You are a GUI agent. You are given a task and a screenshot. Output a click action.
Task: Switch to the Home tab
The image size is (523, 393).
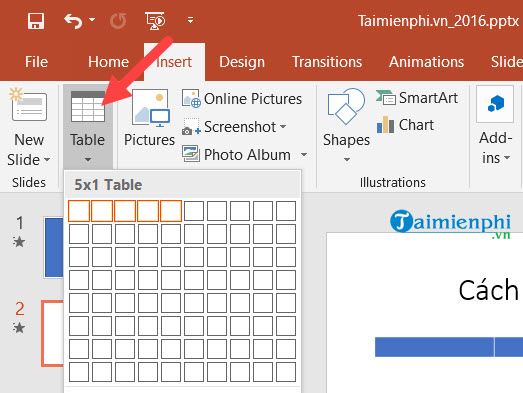click(108, 62)
